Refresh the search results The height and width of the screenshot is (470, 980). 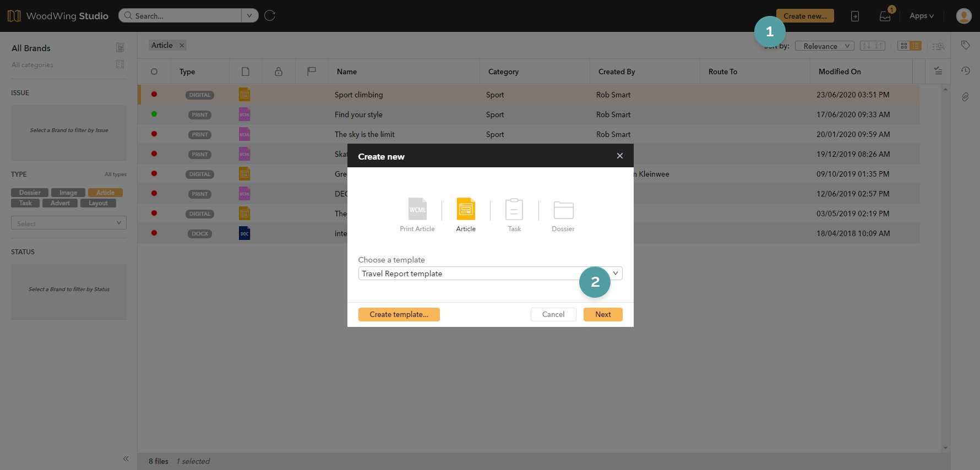270,15
